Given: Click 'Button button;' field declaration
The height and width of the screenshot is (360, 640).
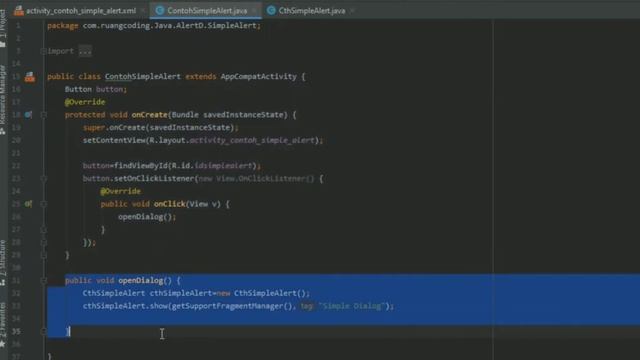Looking at the screenshot, I should (96, 89).
